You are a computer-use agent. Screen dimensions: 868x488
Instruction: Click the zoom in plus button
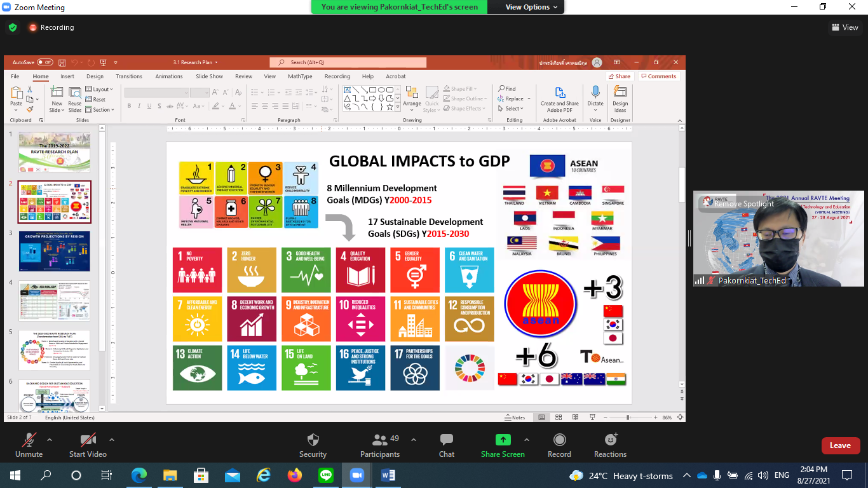[655, 417]
